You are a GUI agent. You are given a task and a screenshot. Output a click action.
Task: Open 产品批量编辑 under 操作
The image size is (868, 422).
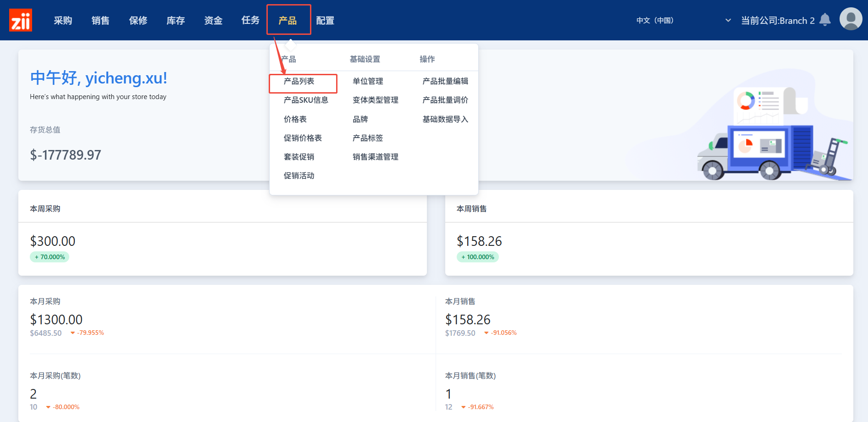click(445, 81)
